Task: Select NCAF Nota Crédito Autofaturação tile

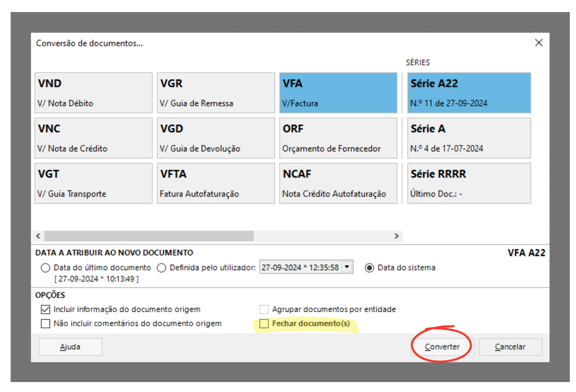Action: 338,183
